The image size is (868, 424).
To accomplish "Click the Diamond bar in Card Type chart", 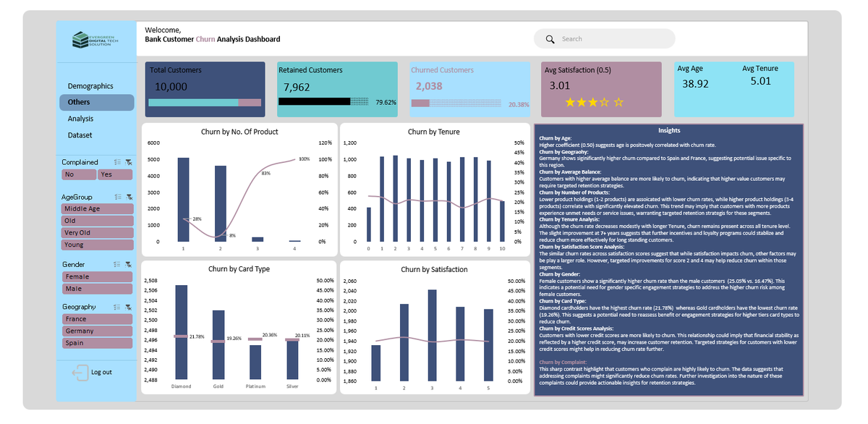I will tap(181, 332).
